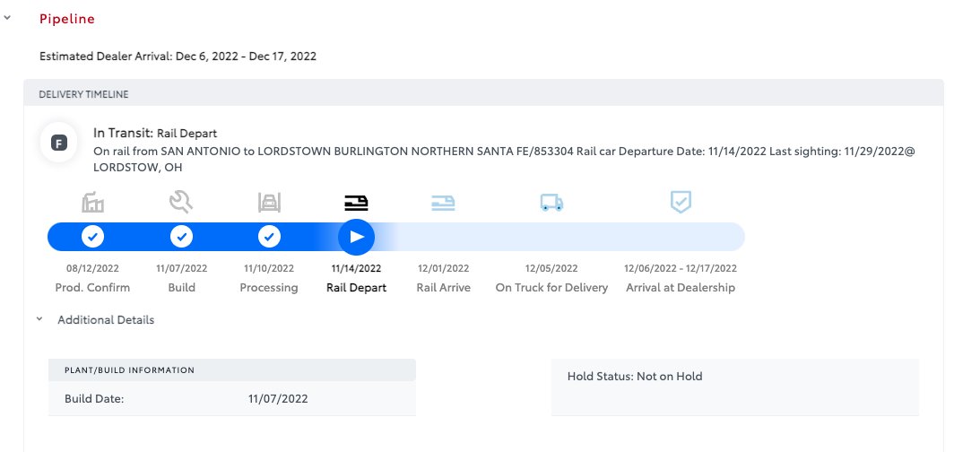Click the Hold Status: Not on Hold text
Image resolution: width=980 pixels, height=452 pixels.
(635, 377)
